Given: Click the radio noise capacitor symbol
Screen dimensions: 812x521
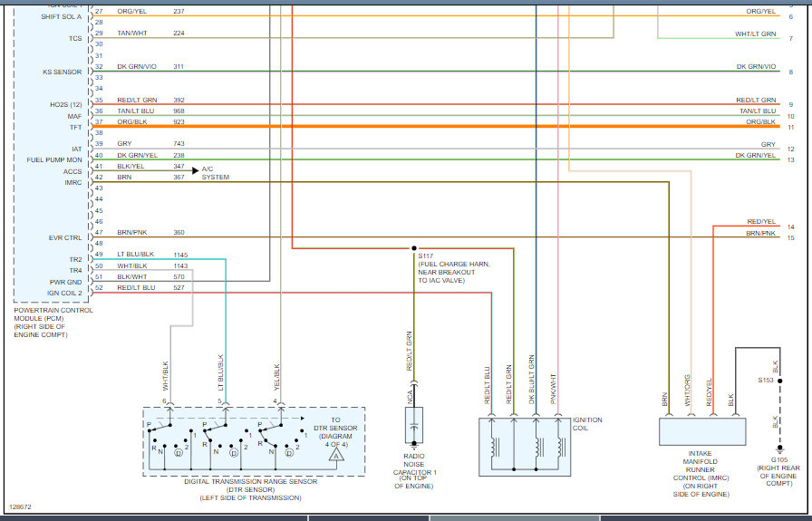Looking at the screenshot, I should pos(413,425).
